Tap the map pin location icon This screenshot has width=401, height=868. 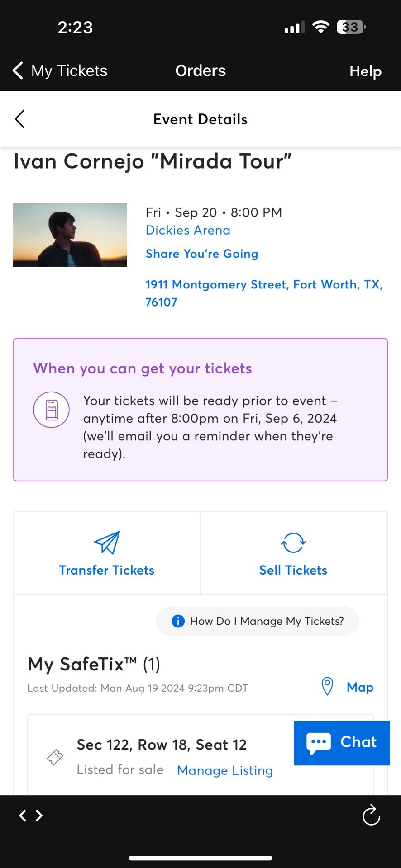point(327,687)
